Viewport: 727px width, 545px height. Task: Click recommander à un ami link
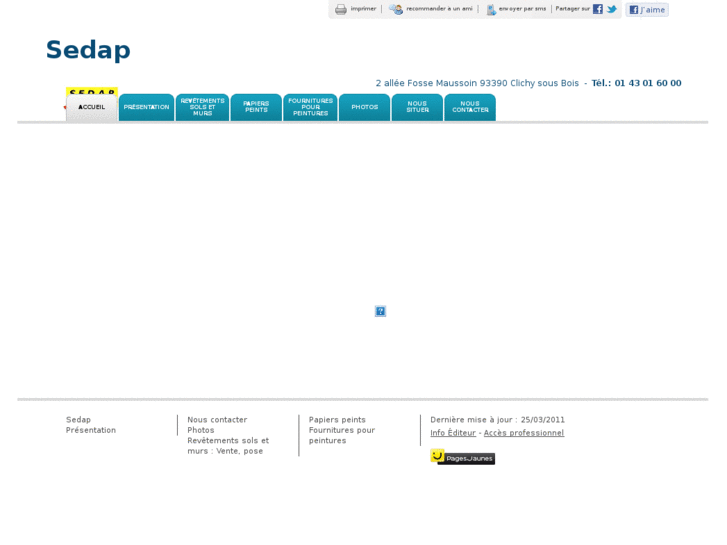point(440,9)
